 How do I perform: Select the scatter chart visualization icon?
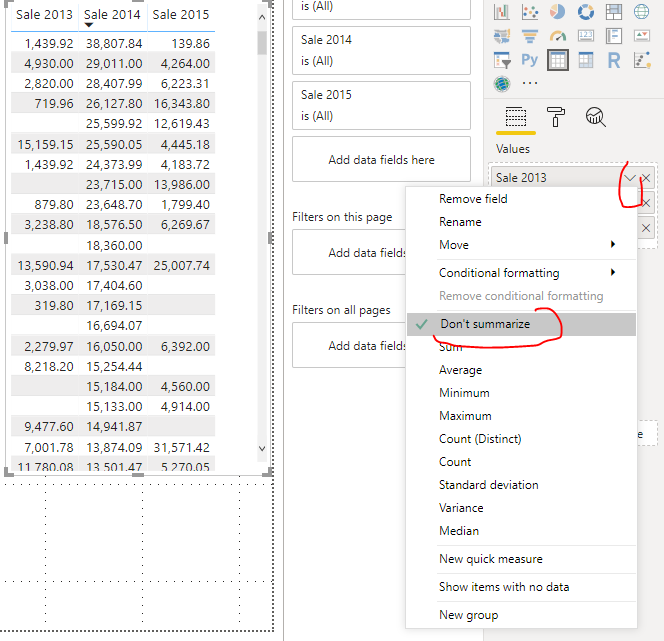point(530,11)
